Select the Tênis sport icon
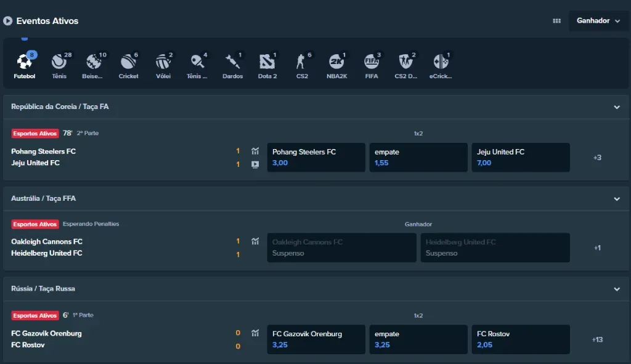Screen dimensions: 631x364 point(59,62)
